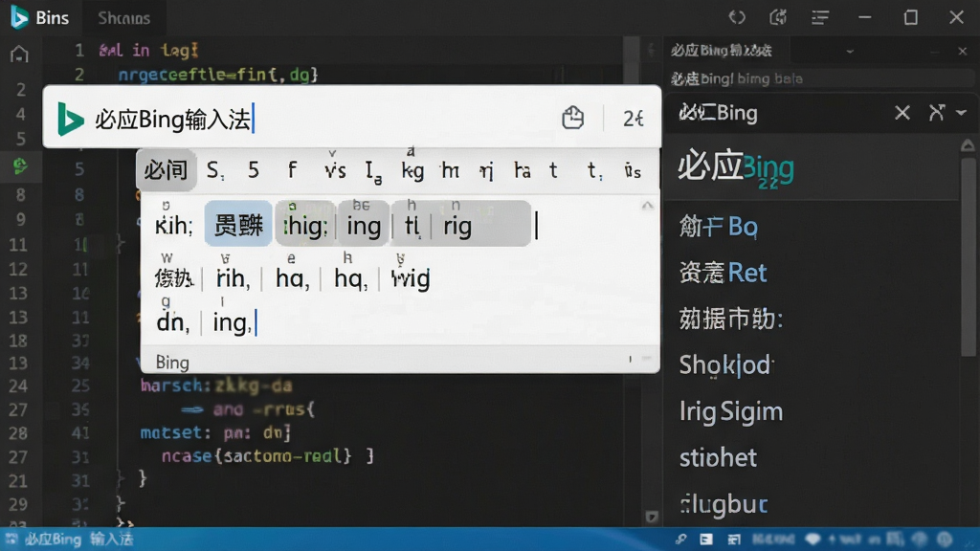
Task: Choose the 'wig' candidate
Action: [411, 277]
